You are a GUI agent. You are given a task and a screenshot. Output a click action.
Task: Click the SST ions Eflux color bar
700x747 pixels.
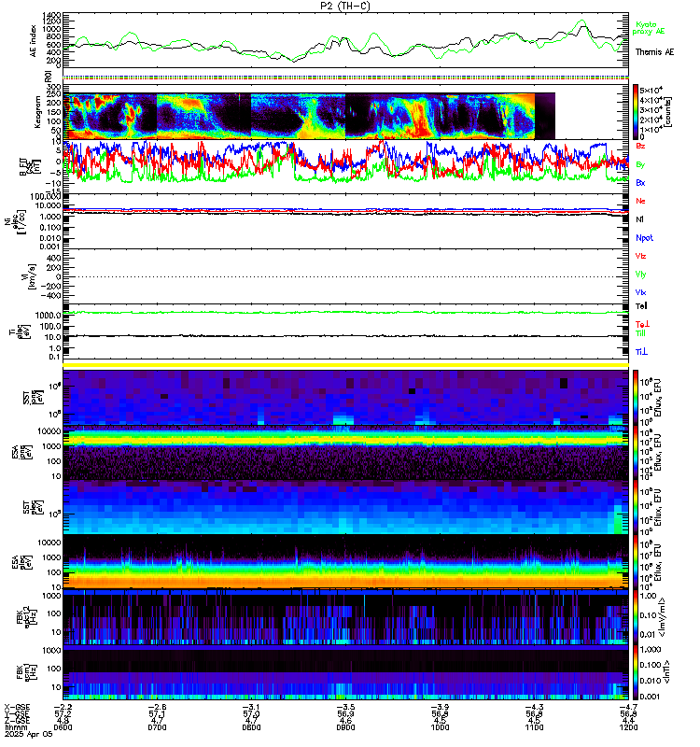[x=636, y=397]
